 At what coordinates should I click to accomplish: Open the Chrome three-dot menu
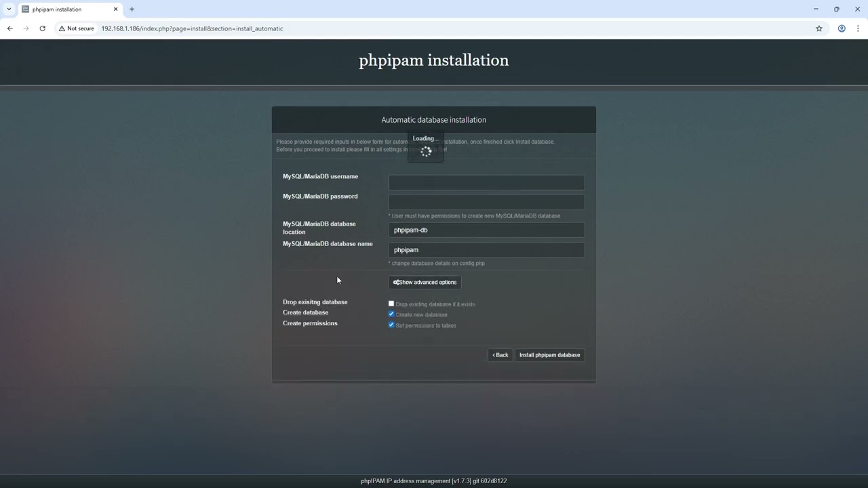point(858,28)
